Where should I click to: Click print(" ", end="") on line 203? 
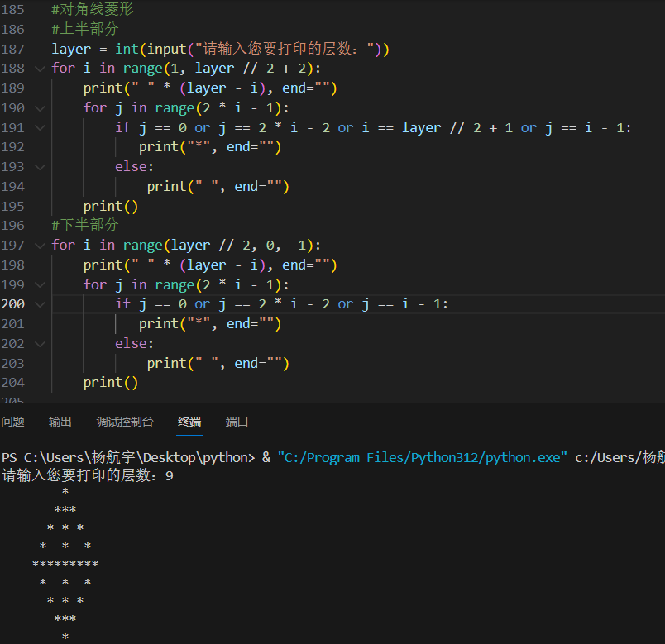coord(218,364)
